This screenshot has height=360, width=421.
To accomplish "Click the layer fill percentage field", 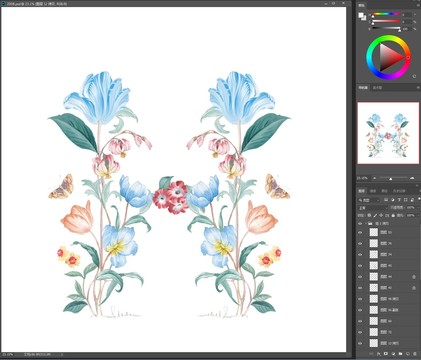I will tap(410, 215).
